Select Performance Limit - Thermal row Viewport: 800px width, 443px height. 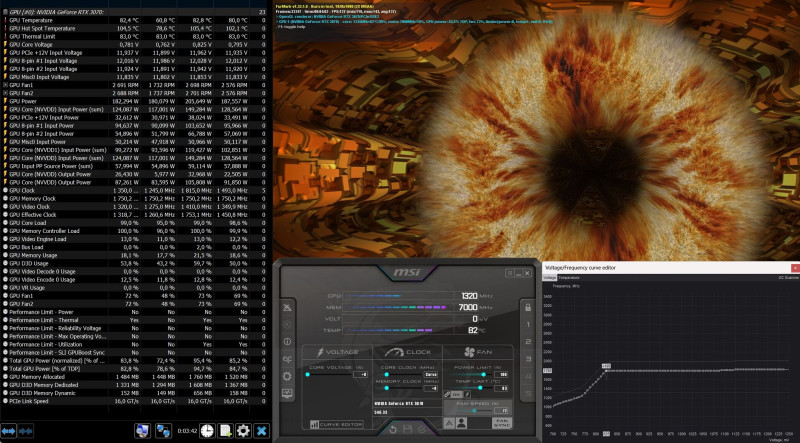click(x=134, y=320)
